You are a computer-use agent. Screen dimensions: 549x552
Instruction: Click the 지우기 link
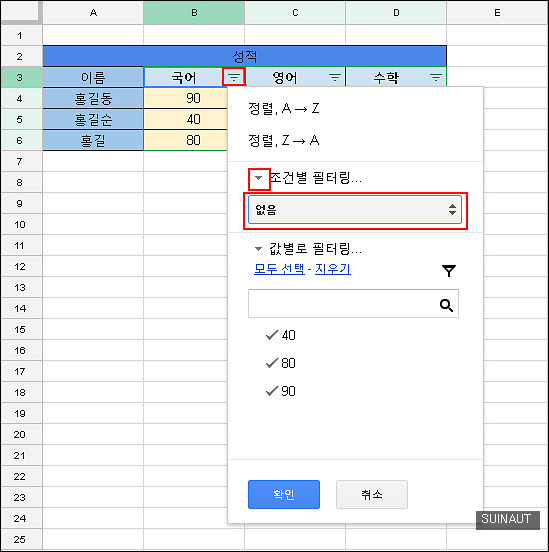point(333,269)
